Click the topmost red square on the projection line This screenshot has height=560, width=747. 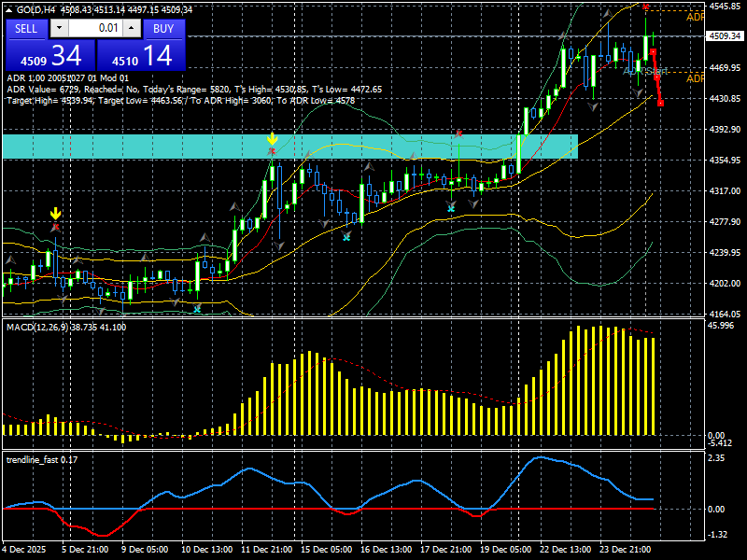coord(653,51)
